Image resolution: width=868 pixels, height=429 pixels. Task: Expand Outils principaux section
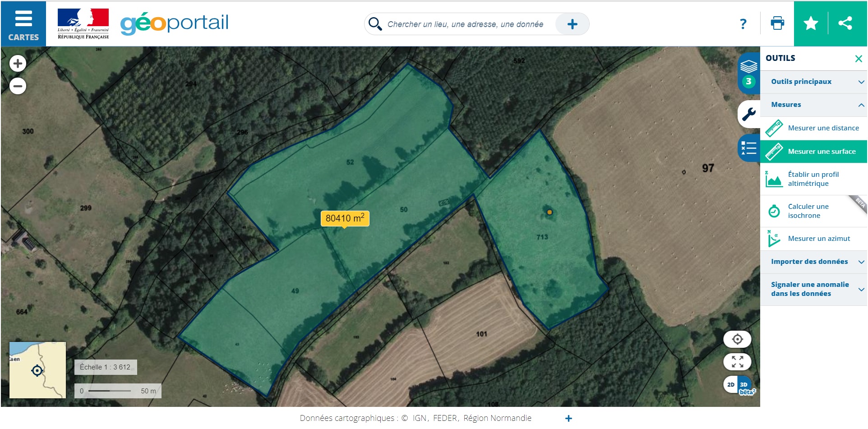tap(814, 82)
